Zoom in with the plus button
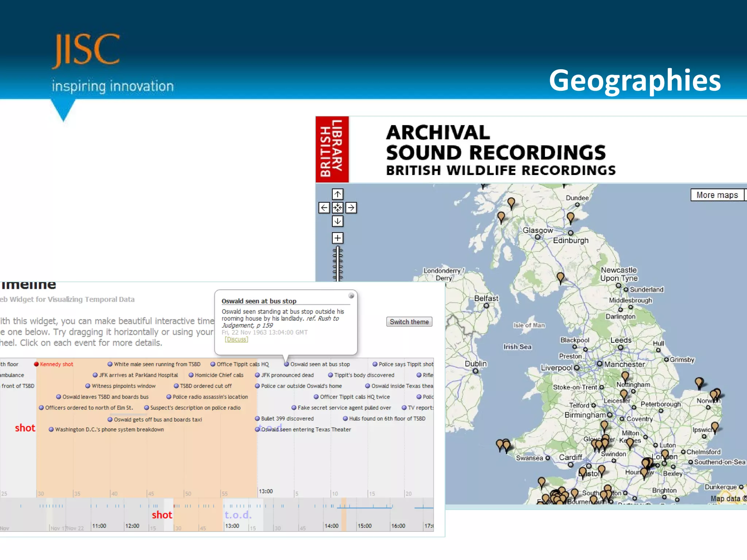 point(337,238)
